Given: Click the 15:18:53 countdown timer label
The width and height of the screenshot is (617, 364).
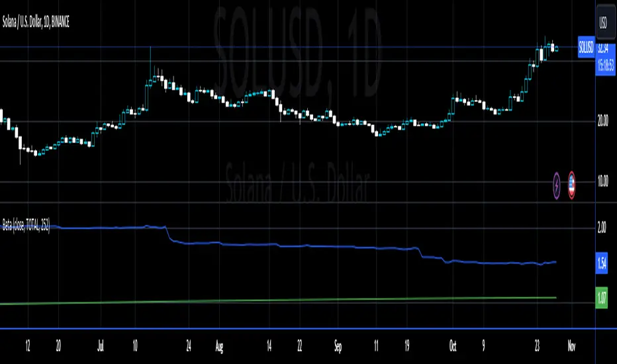Looking at the screenshot, I should (606, 65).
